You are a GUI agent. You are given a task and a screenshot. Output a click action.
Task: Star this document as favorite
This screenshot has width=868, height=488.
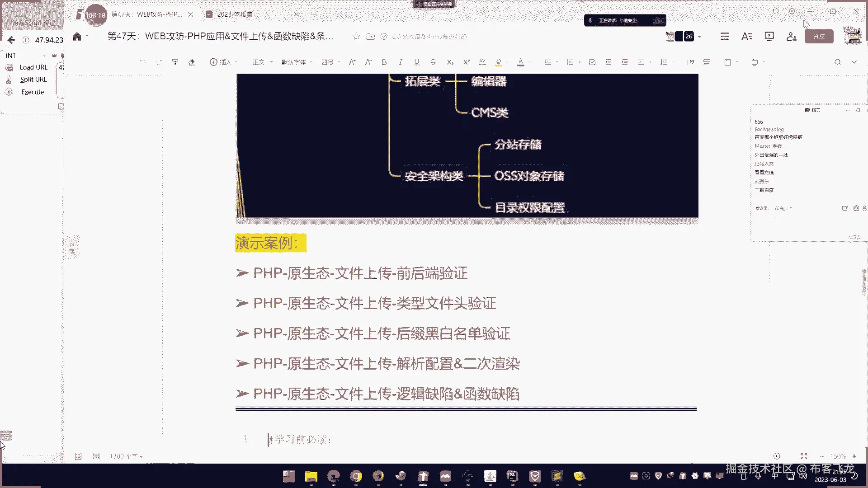click(356, 37)
